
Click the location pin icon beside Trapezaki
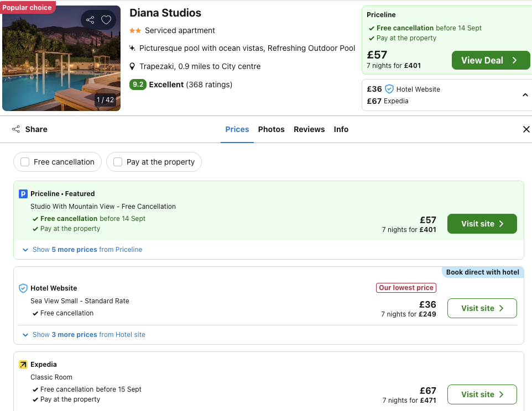(x=132, y=66)
